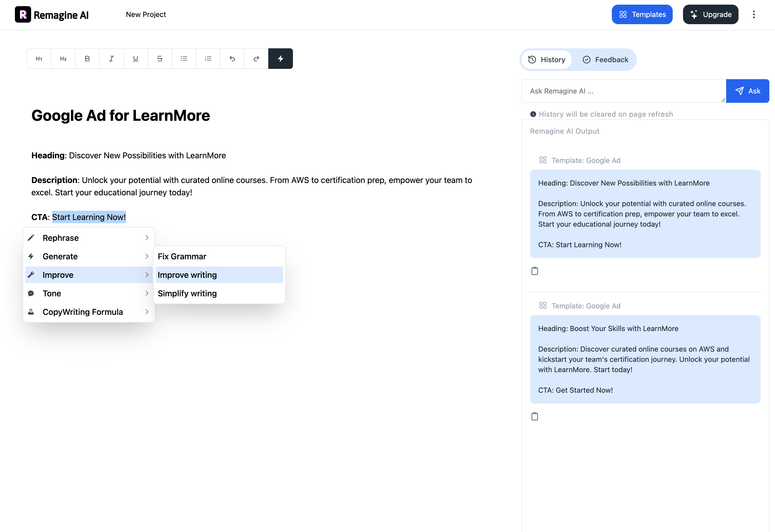Screen dimensions: 775x532
Task: Click the Description paragraph in the editor
Action: 252,186
